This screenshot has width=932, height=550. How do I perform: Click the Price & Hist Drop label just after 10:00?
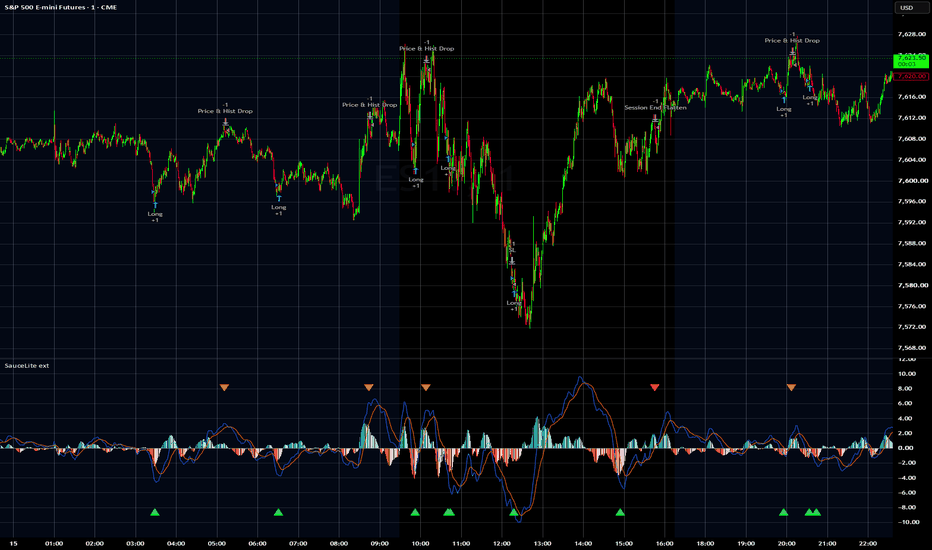[x=427, y=49]
